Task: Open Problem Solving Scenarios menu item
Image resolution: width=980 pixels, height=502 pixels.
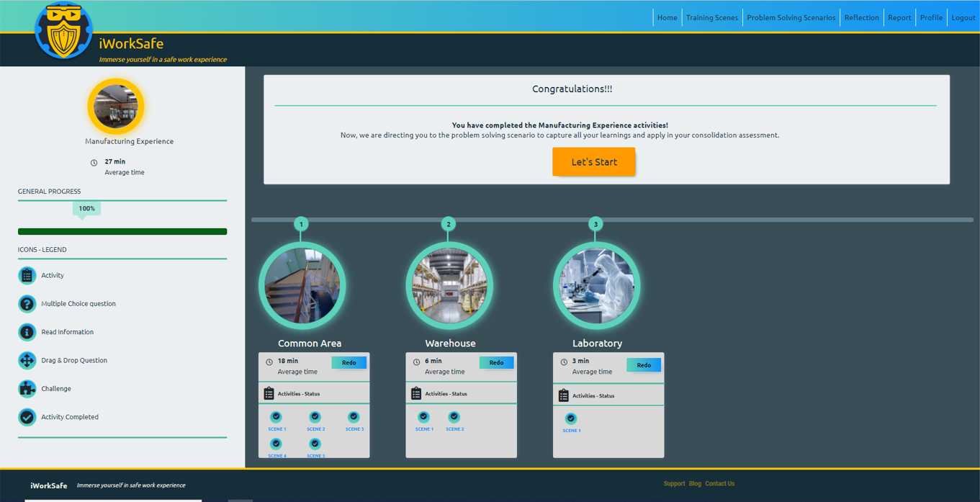Action: click(x=791, y=17)
